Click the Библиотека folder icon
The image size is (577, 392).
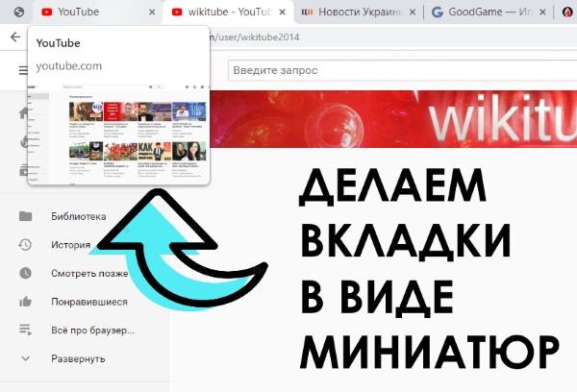coord(25,216)
